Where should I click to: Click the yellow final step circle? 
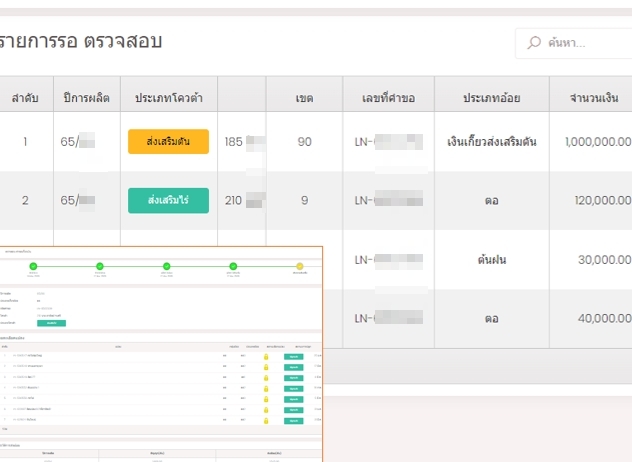(x=299, y=266)
